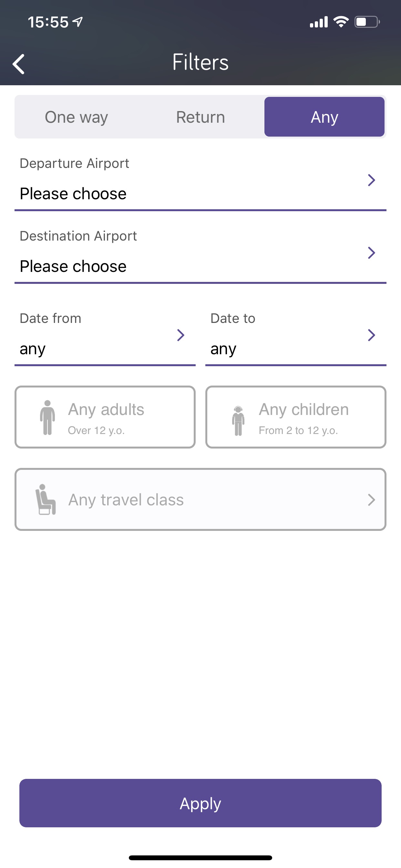
Task: Tap the back arrow icon
Action: coord(19,64)
